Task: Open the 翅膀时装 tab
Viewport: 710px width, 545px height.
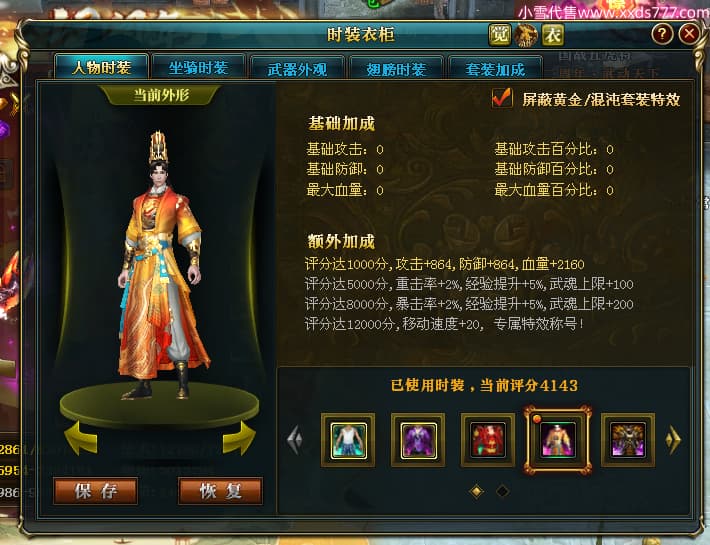Action: (396, 69)
